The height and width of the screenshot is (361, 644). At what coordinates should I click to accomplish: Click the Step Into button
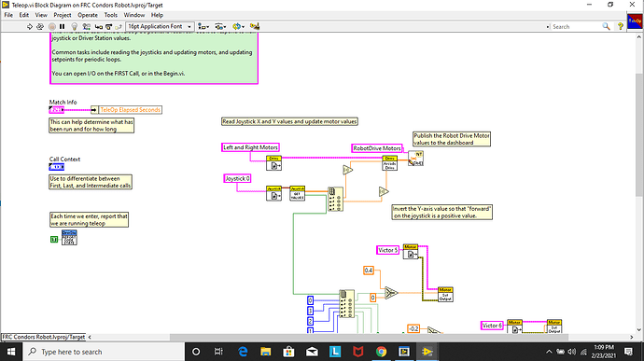coord(99,26)
